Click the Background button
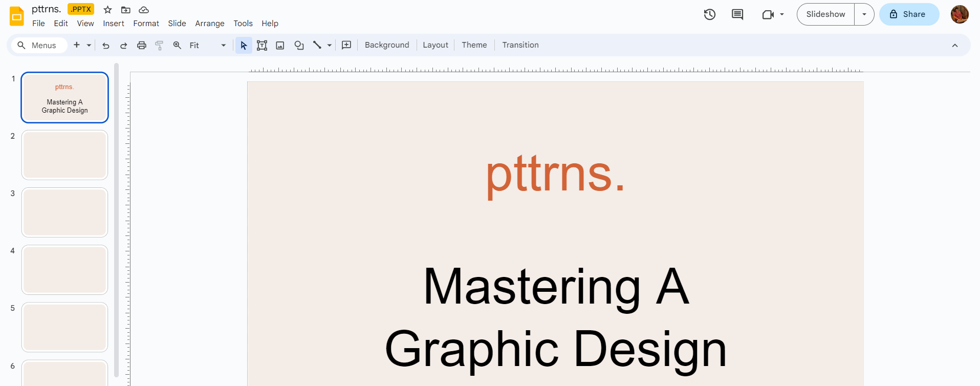This screenshot has height=386, width=980. point(387,45)
